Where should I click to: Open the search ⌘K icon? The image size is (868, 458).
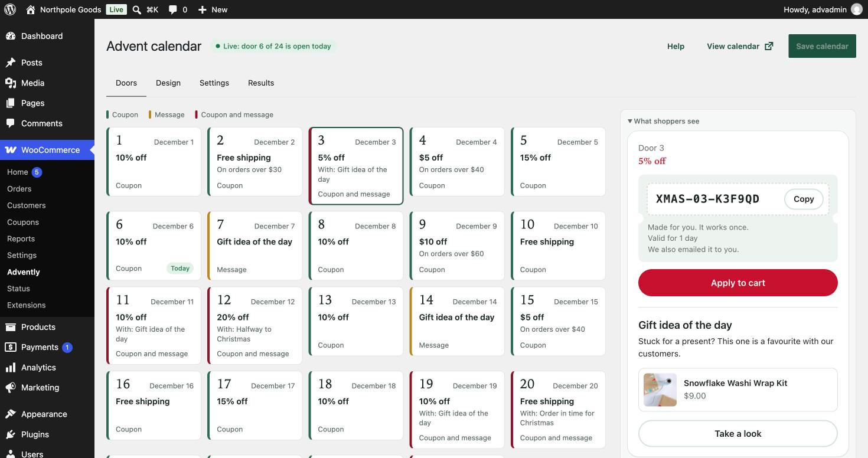point(136,9)
